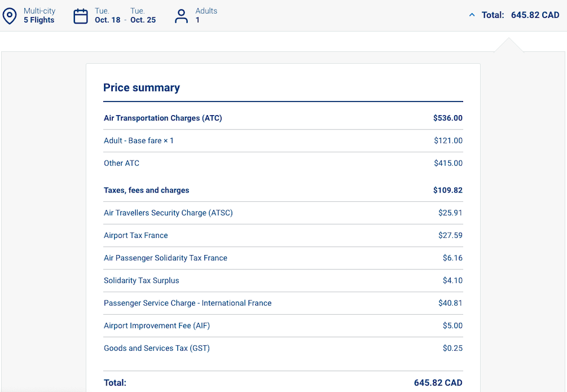Click the 'Airport Tax France' label
567x392 pixels.
(136, 236)
